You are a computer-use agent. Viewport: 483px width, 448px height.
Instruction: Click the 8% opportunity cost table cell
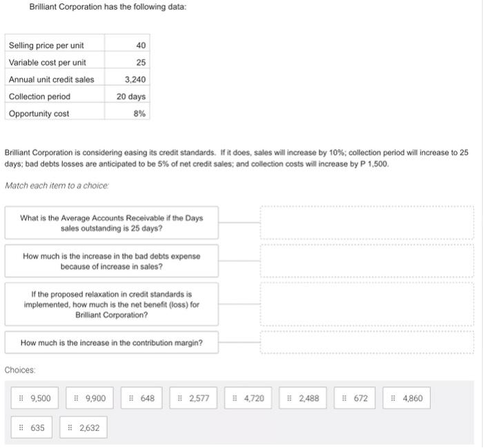[128, 114]
